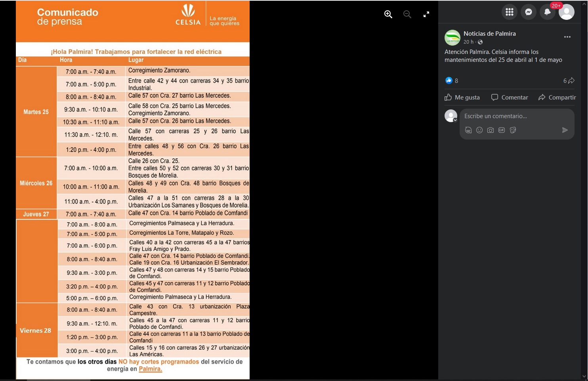Click the 'Comunicado de prensa' heading

pyautogui.click(x=68, y=17)
